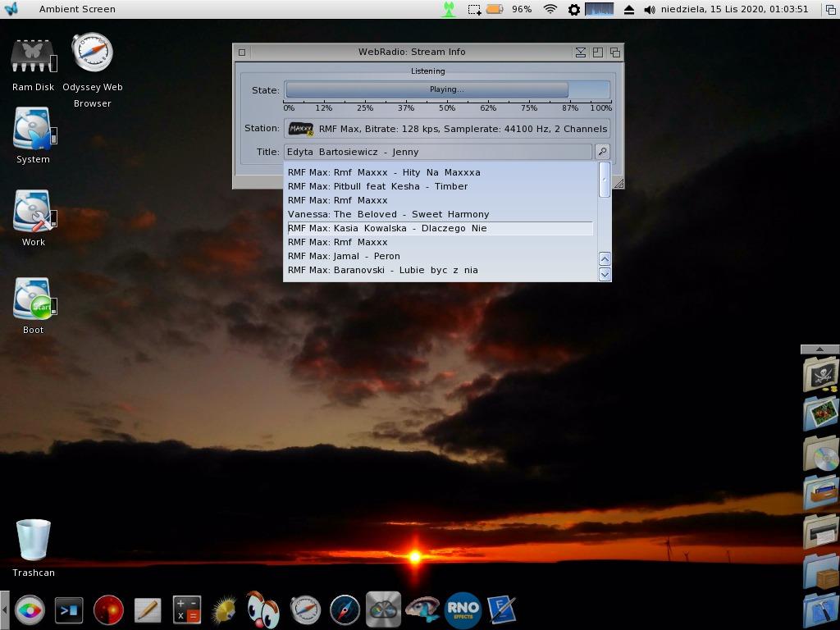Viewport: 840px width, 630px height.
Task: Click the green antenna network icon
Action: pyautogui.click(x=449, y=9)
